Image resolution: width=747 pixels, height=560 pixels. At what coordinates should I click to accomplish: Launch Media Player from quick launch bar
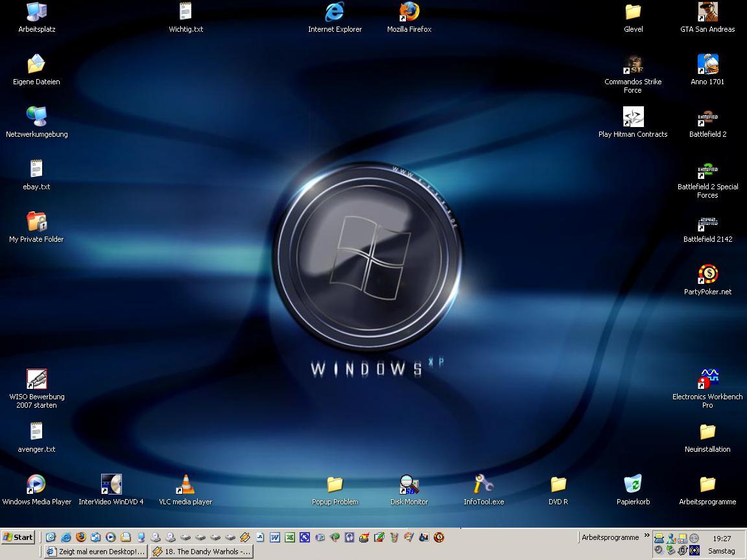point(110,537)
